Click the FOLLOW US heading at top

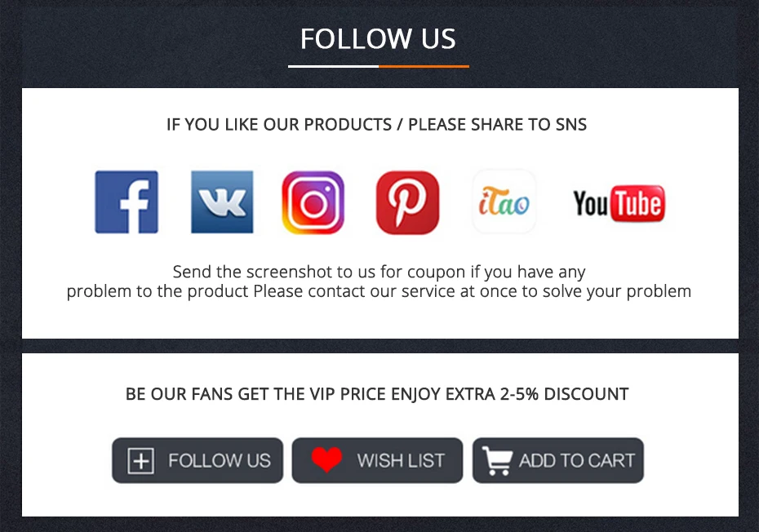click(x=378, y=38)
